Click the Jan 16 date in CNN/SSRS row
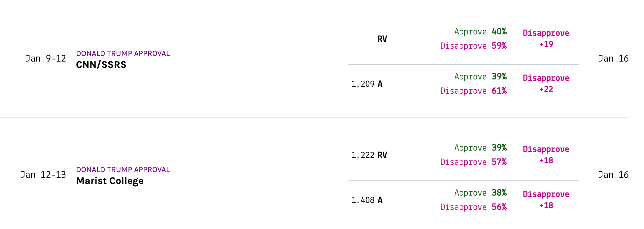The width and height of the screenshot is (644, 229). tap(613, 59)
